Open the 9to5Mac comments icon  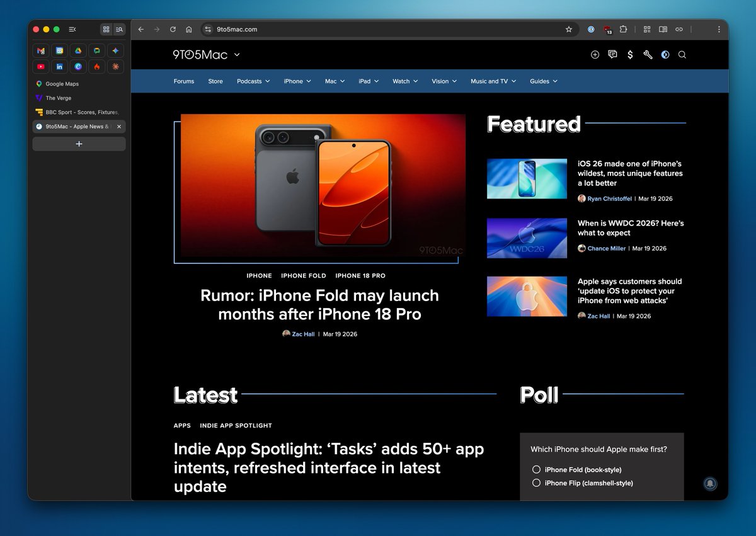click(x=612, y=55)
